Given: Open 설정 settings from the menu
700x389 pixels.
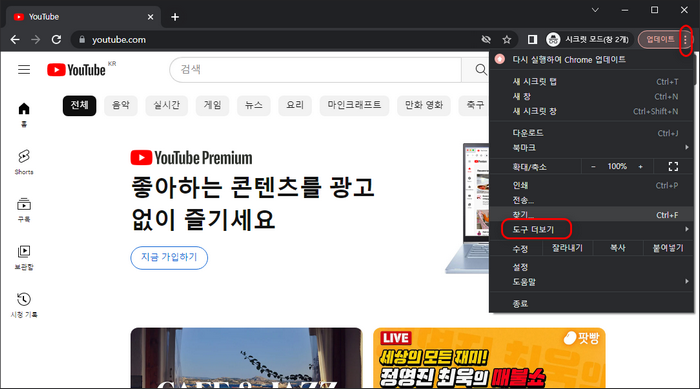Looking at the screenshot, I should tap(592, 267).
